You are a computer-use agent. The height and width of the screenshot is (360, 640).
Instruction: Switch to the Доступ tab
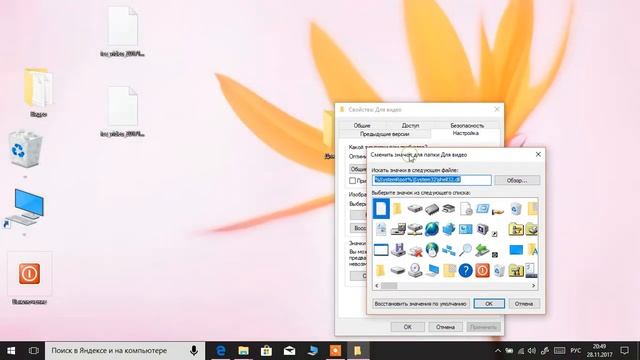[x=410, y=125]
